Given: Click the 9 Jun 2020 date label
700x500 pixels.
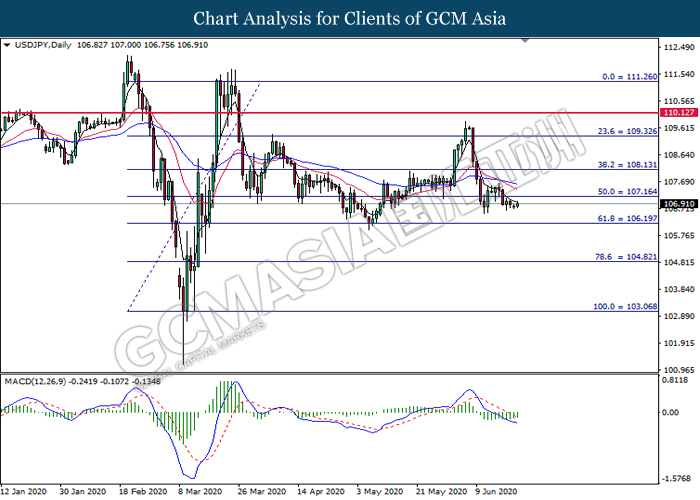Looking at the screenshot, I should [x=496, y=492].
